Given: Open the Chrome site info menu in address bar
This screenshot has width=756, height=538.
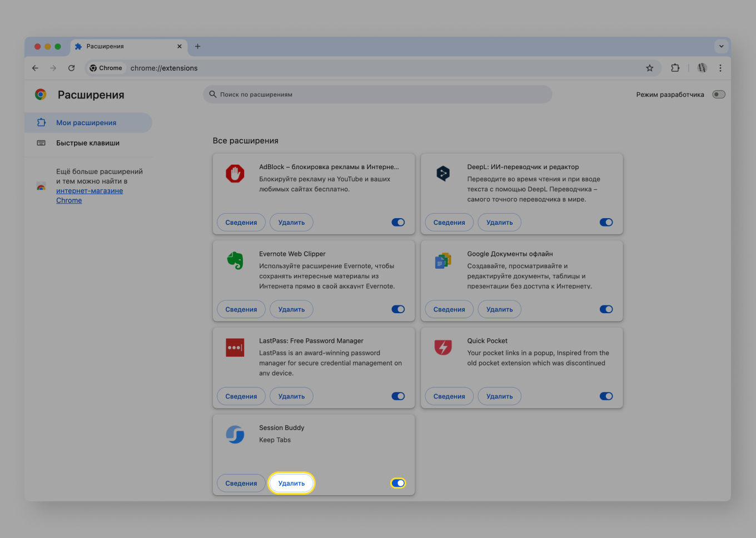Looking at the screenshot, I should (106, 67).
